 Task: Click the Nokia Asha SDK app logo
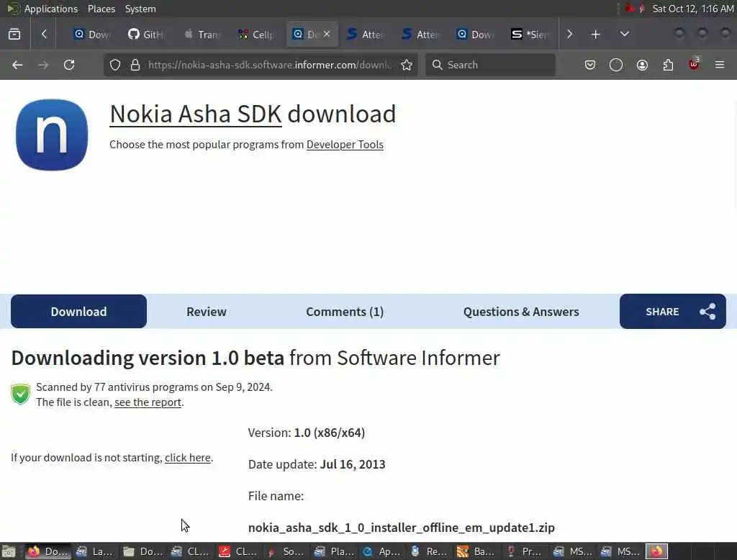(52, 135)
